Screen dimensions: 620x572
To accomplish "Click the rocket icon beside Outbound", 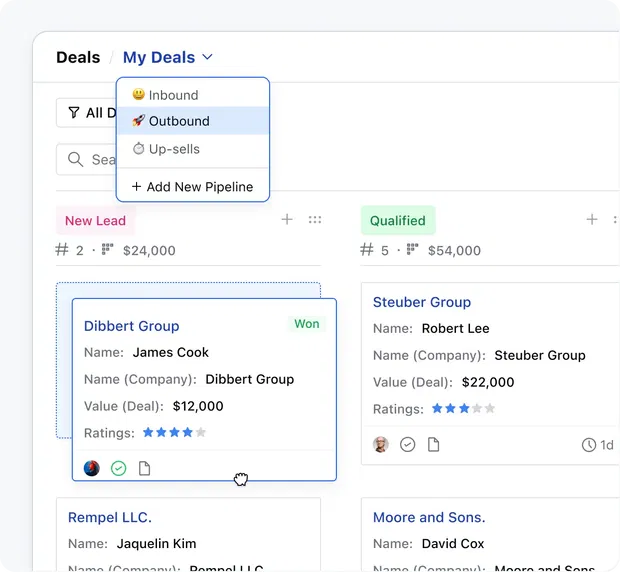I will coord(138,120).
